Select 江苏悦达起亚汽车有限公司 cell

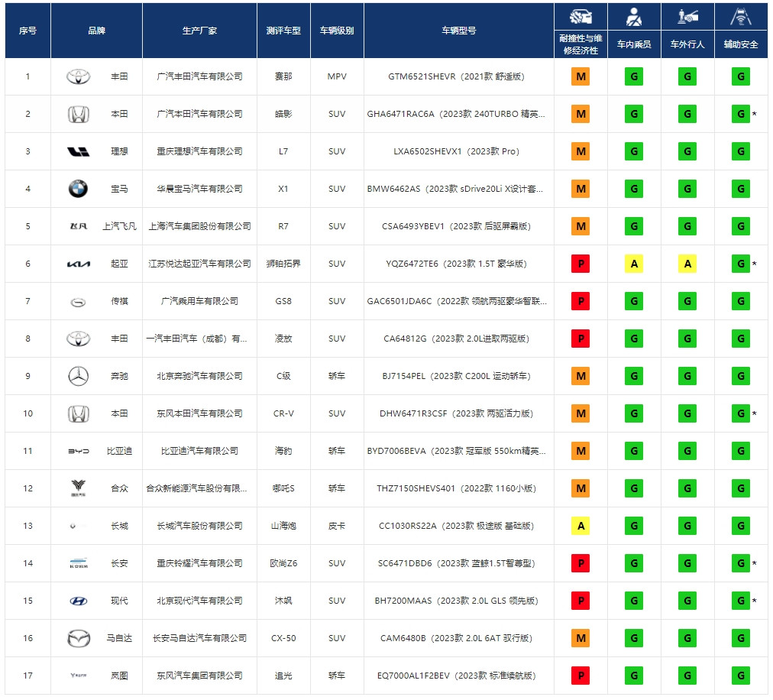(x=199, y=264)
